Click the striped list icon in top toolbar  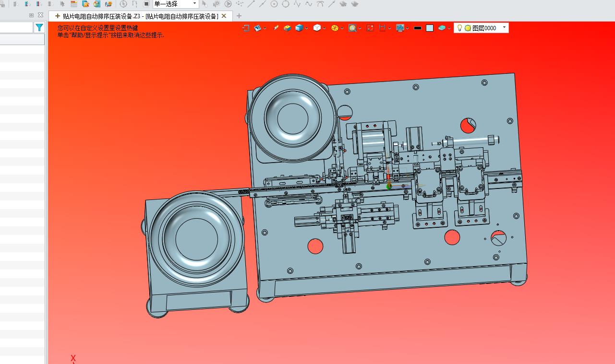(x=74, y=4)
